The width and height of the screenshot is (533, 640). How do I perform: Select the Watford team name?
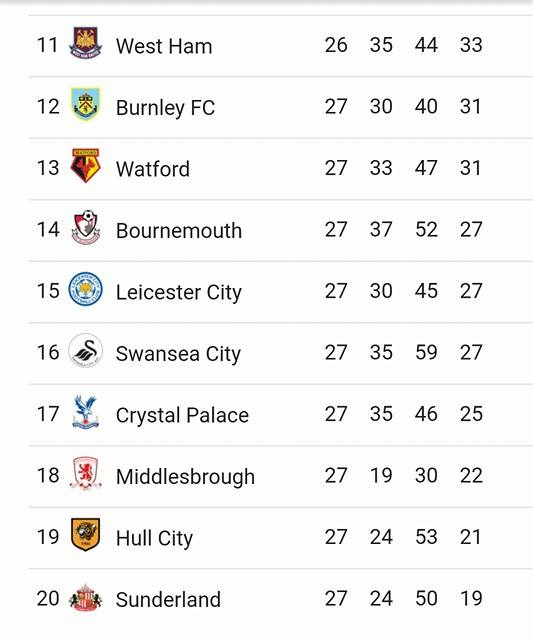pyautogui.click(x=153, y=169)
